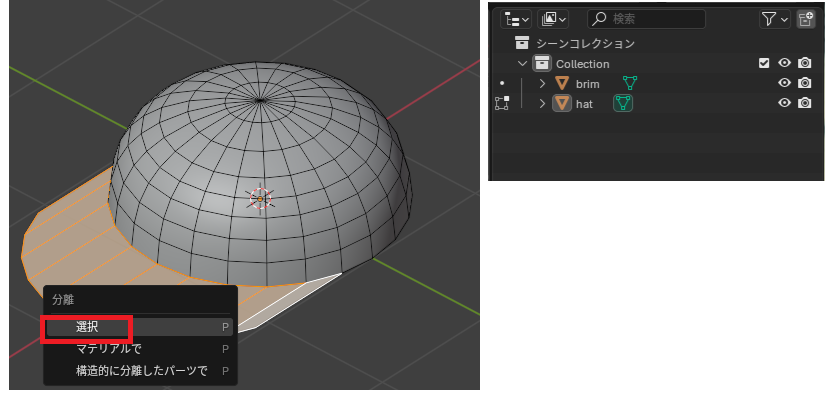The width and height of the screenshot is (832, 397).
Task: Choose 選択 in the 分離 menu
Action: click(140, 327)
